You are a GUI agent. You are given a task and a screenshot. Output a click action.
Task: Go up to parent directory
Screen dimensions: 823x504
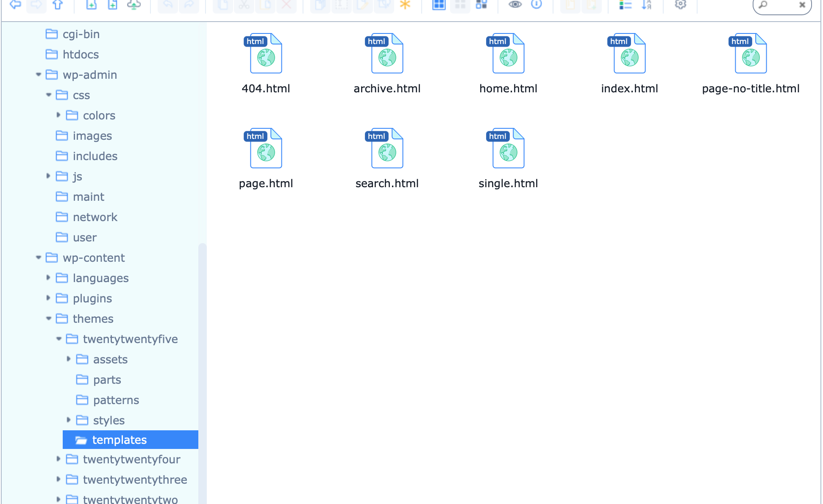coord(58,5)
